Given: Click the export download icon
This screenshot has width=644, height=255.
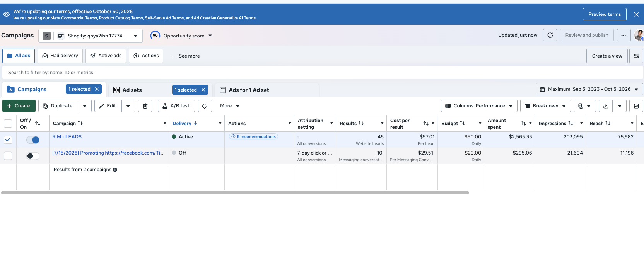Looking at the screenshot, I should [x=606, y=106].
